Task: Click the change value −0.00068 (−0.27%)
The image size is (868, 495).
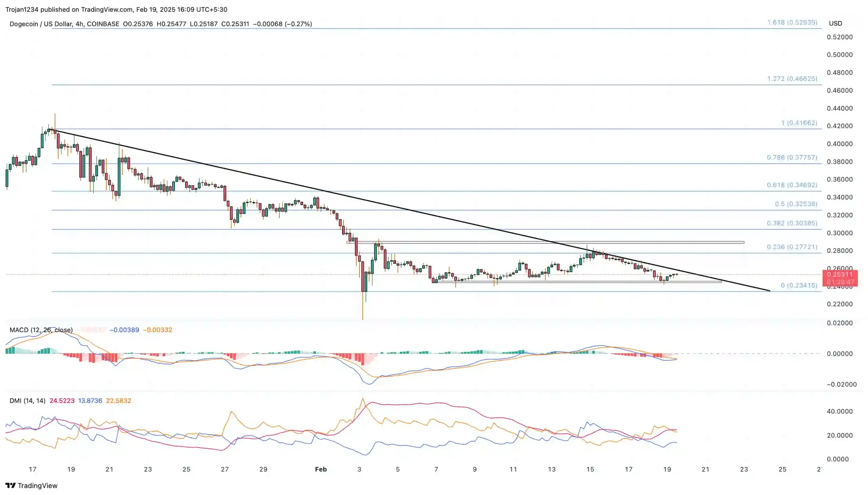Action: pyautogui.click(x=282, y=24)
